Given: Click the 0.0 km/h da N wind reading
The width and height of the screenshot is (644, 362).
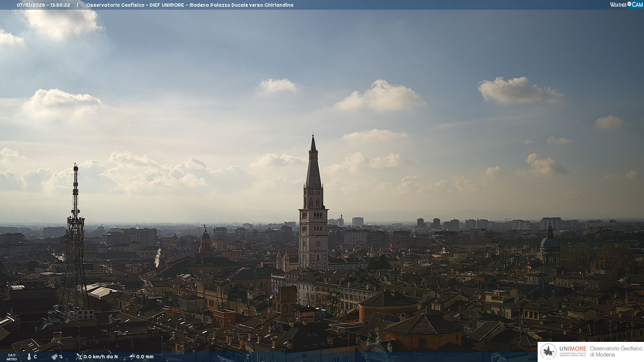Looking at the screenshot, I should click(101, 357).
